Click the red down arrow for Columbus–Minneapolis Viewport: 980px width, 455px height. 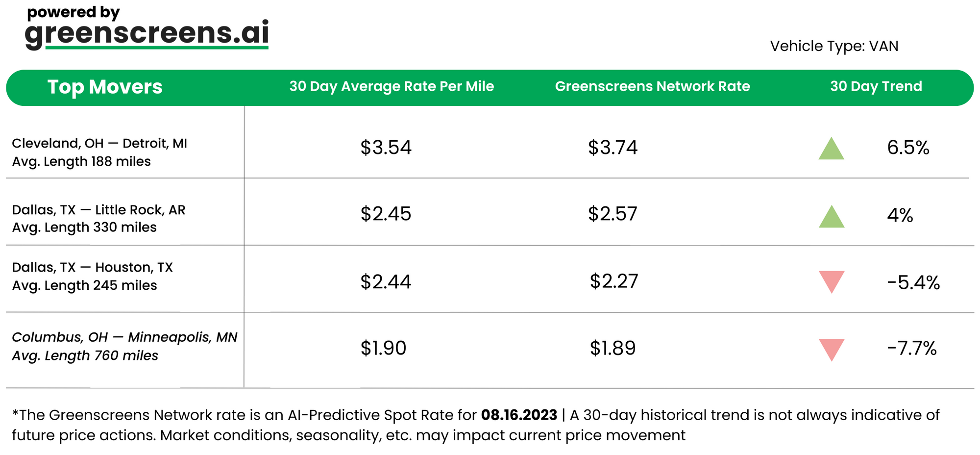coord(832,349)
